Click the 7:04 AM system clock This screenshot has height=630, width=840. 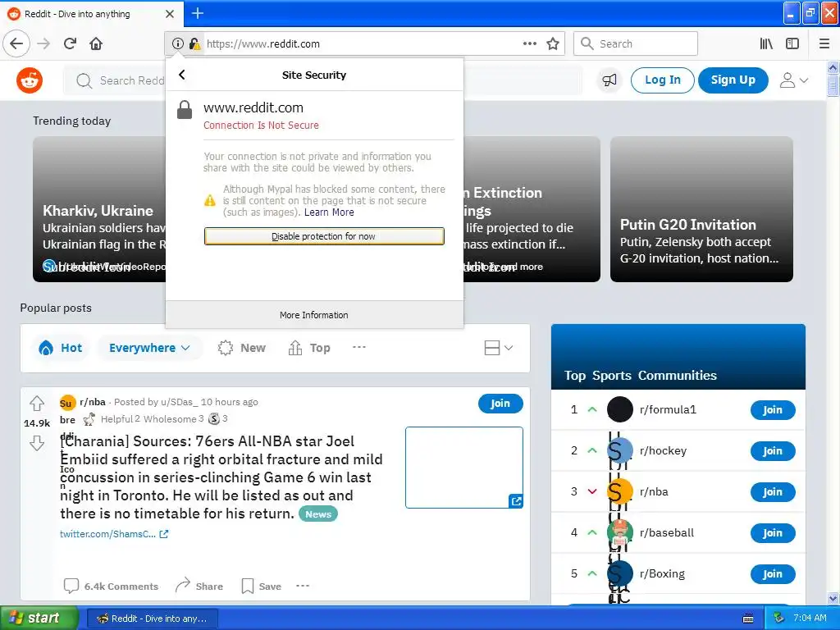(810, 619)
